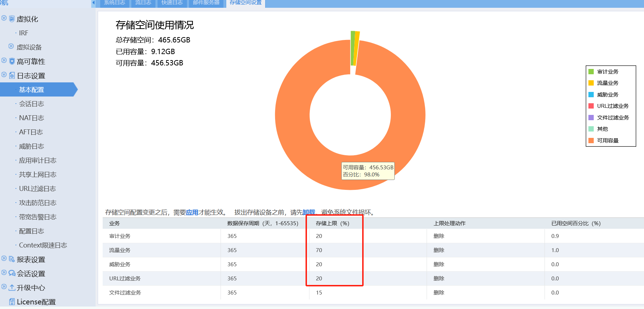Open 带宽告警日志 in the sidebar
The height and width of the screenshot is (309, 644).
tap(38, 217)
